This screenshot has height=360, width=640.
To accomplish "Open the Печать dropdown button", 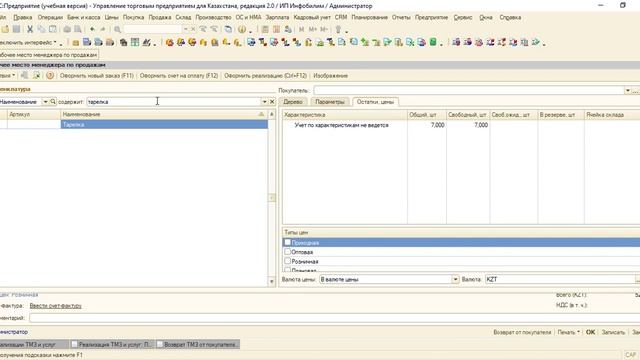I will tap(569, 332).
